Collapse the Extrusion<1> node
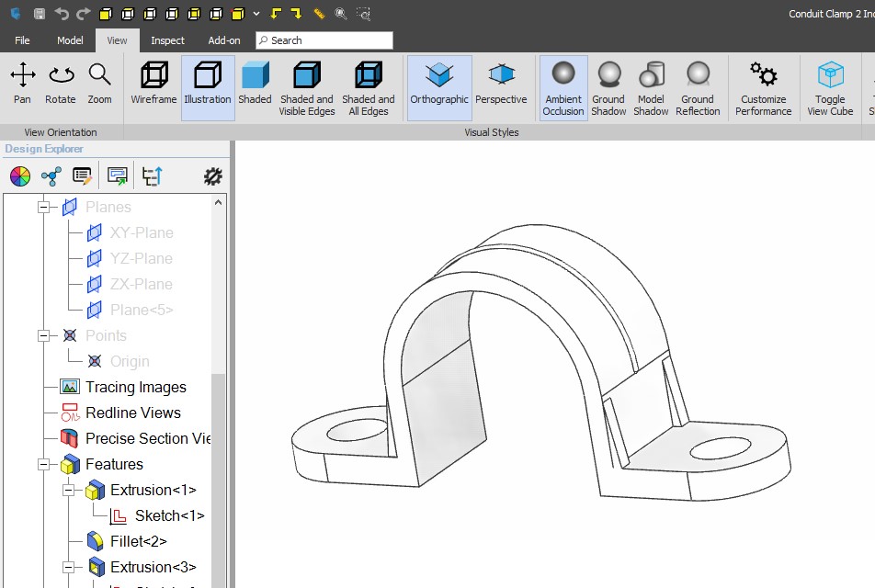This screenshot has width=875, height=588. 69,490
